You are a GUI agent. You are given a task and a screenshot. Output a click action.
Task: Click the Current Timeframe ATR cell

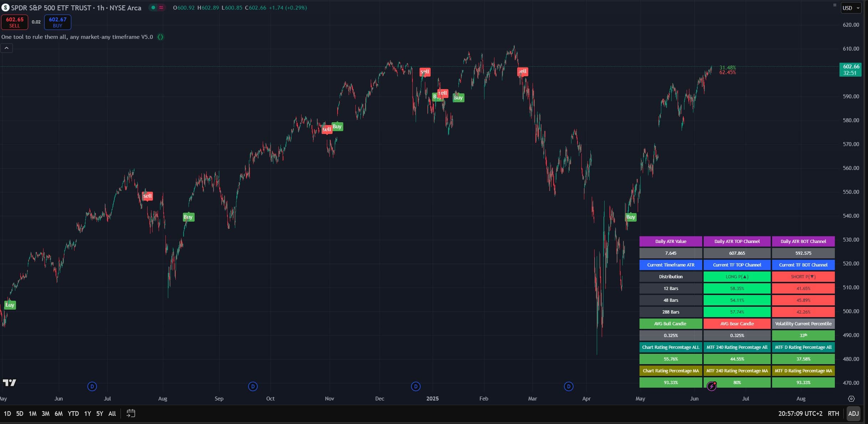pyautogui.click(x=671, y=265)
